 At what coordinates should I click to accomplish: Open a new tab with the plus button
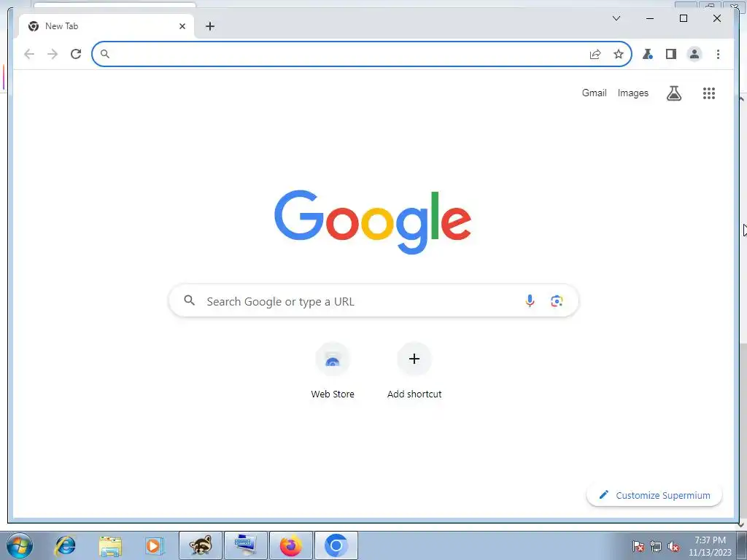pos(210,26)
